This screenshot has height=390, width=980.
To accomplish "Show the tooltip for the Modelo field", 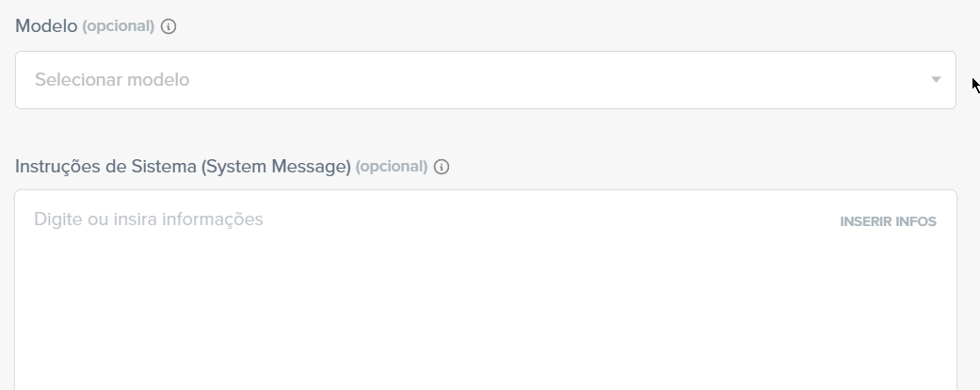I will click(169, 26).
